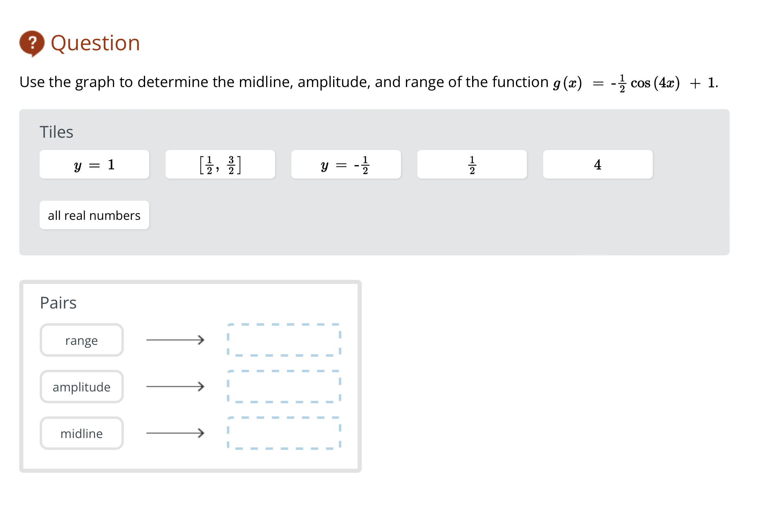Click the midline label in Pairs
The width and height of the screenshot is (757, 532).
coord(81,433)
